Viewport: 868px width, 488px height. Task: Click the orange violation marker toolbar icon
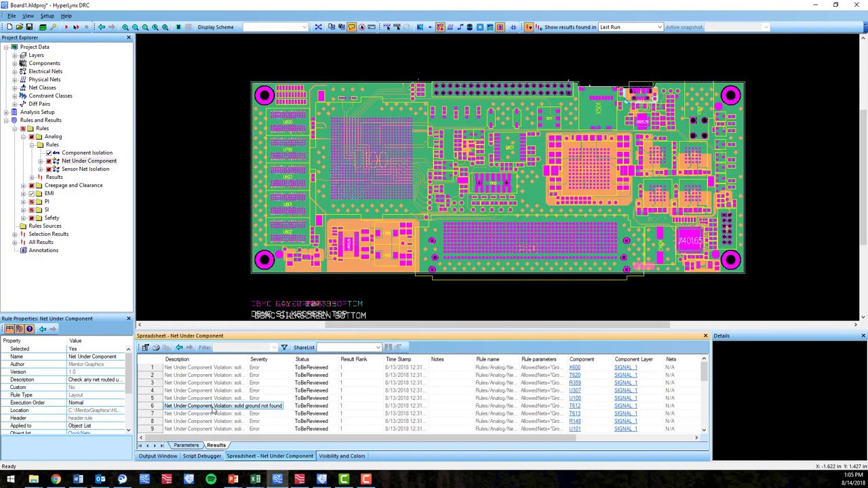click(529, 27)
